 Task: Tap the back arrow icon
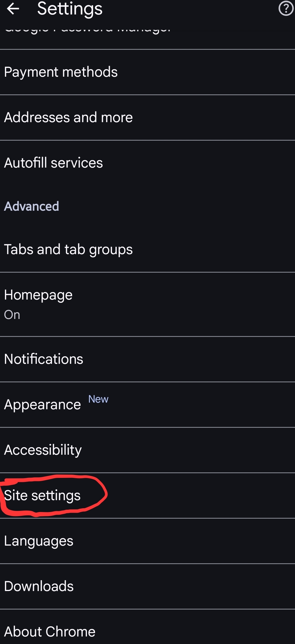click(13, 9)
